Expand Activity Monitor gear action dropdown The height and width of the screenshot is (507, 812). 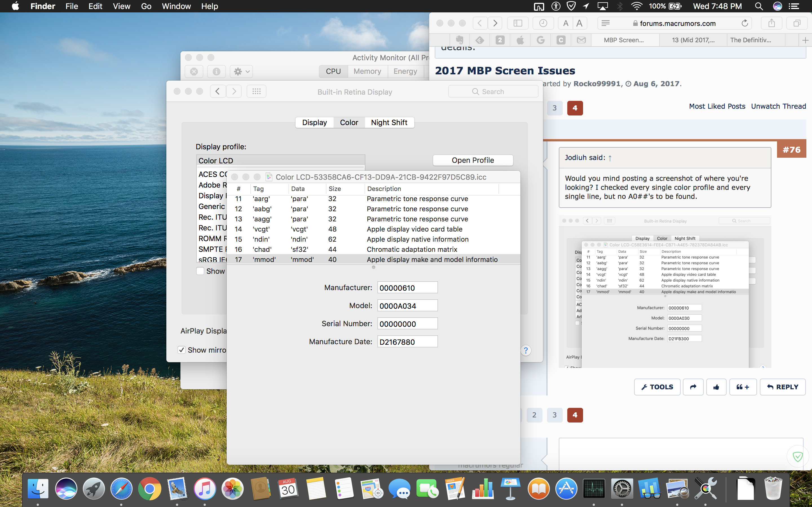click(x=242, y=72)
